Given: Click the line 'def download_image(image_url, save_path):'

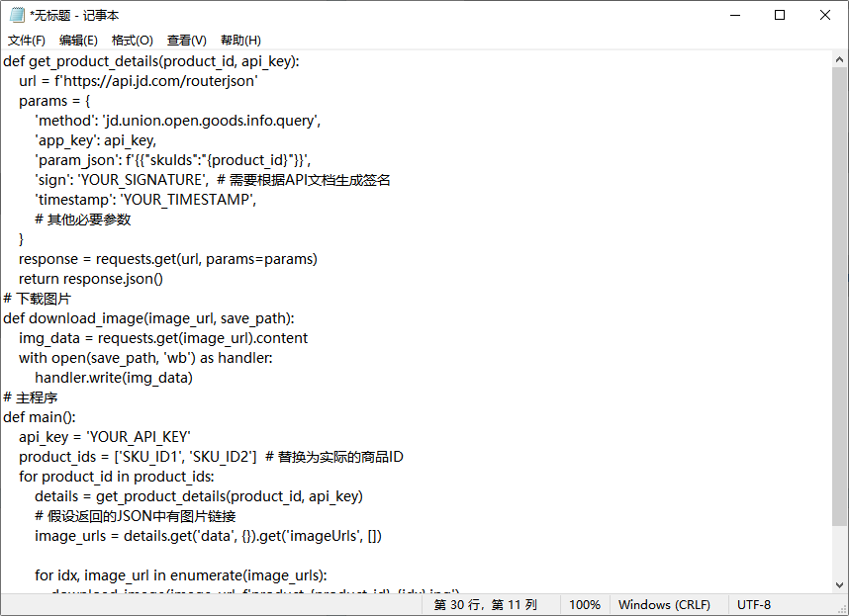Looking at the screenshot, I should 148,318.
